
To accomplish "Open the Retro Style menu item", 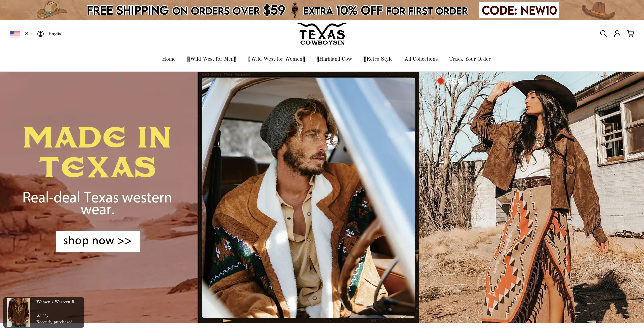I will (378, 59).
